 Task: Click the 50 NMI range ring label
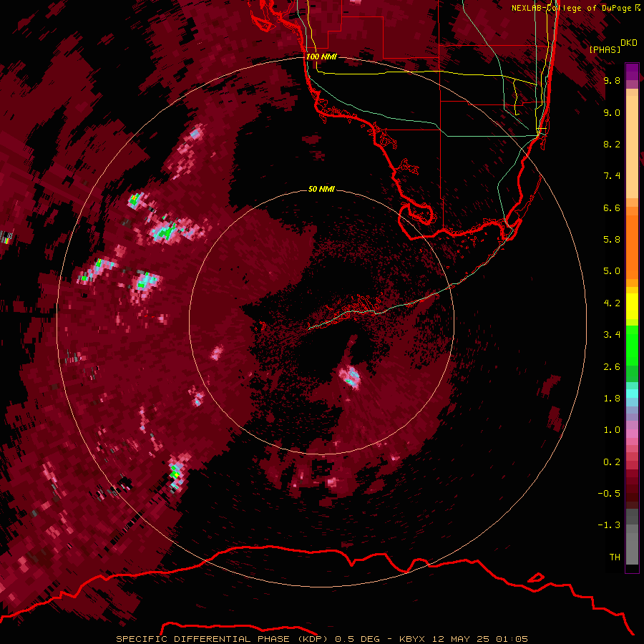321,189
